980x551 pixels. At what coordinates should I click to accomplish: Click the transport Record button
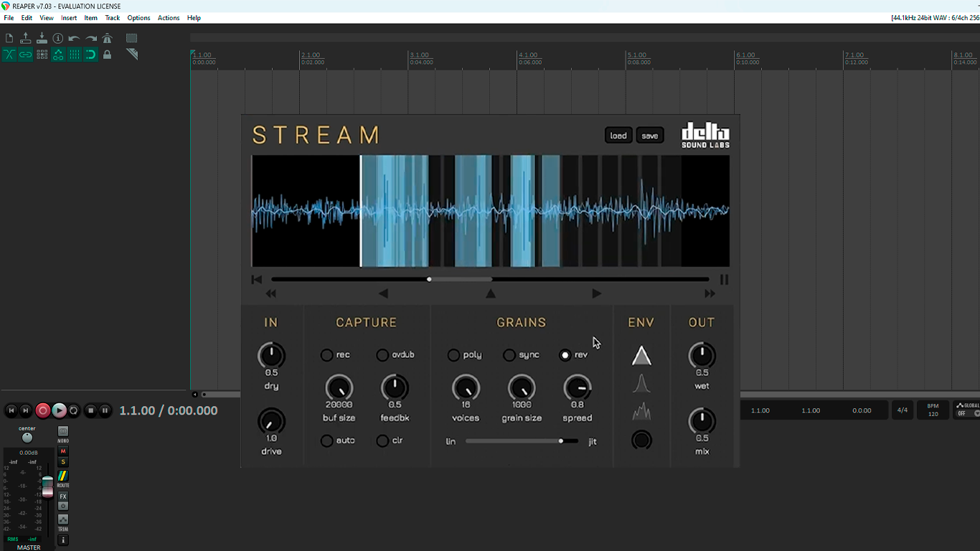pos(43,410)
